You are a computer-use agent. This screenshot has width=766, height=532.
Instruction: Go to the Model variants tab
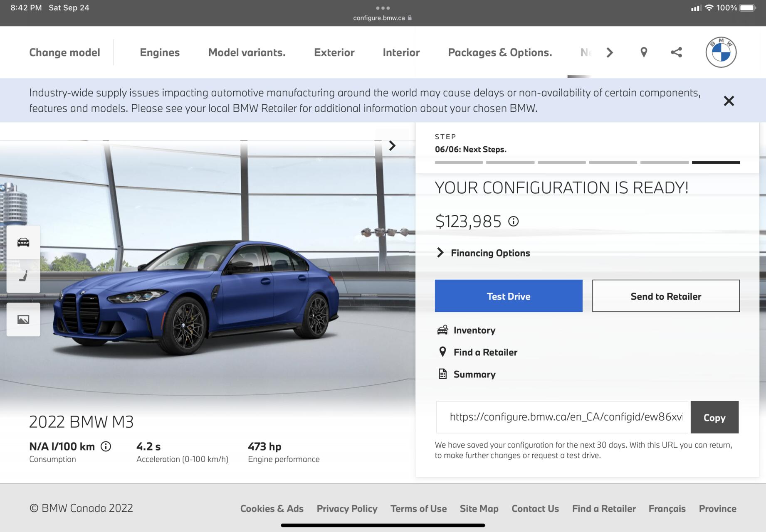247,52
